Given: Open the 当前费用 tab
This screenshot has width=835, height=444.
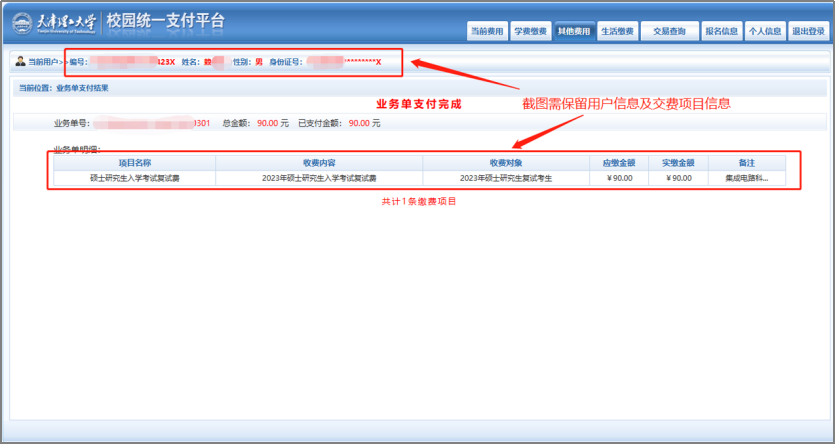Looking at the screenshot, I should (487, 32).
